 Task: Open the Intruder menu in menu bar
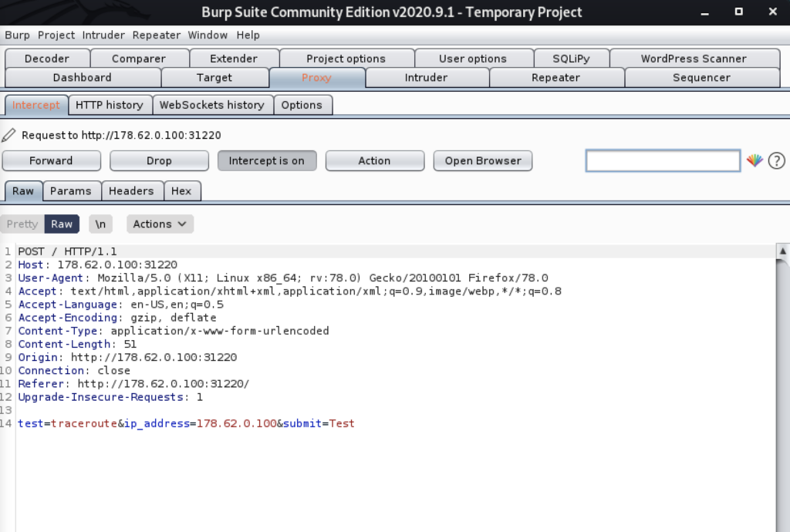(103, 35)
